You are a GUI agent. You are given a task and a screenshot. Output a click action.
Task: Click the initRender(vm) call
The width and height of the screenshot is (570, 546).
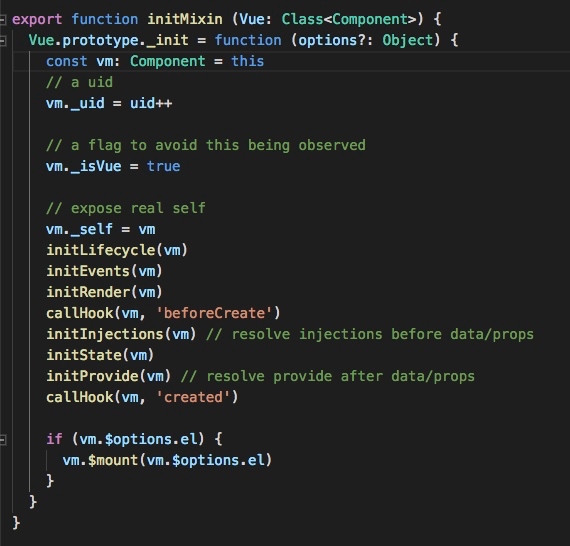[x=104, y=292]
